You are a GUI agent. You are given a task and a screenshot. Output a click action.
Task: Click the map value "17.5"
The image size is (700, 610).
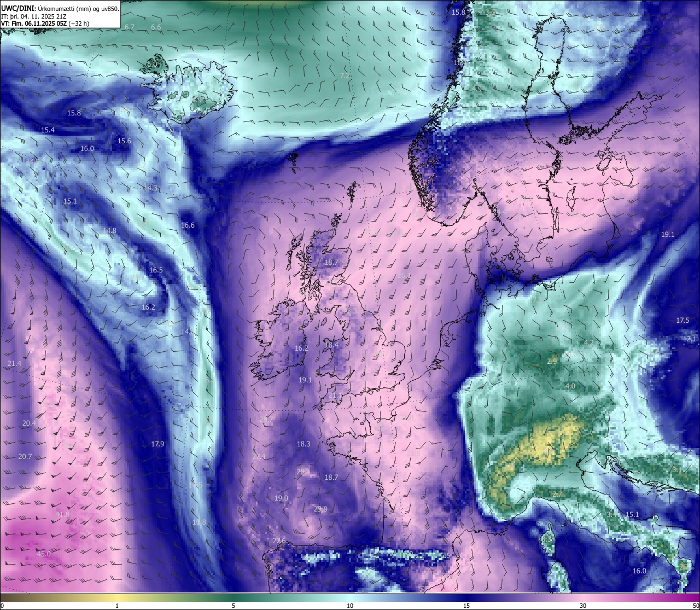683,320
